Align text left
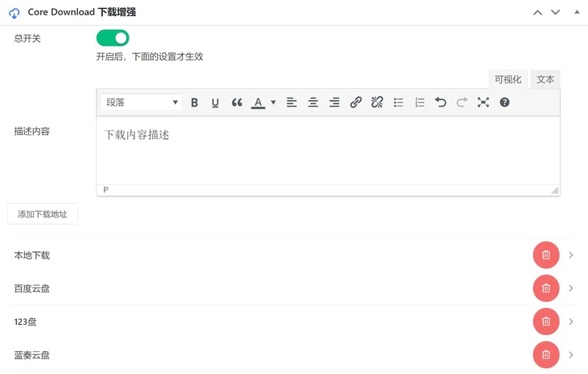 pyautogui.click(x=292, y=102)
